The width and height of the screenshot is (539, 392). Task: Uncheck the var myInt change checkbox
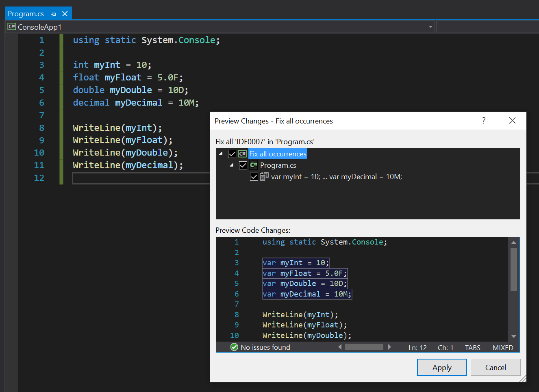click(254, 176)
